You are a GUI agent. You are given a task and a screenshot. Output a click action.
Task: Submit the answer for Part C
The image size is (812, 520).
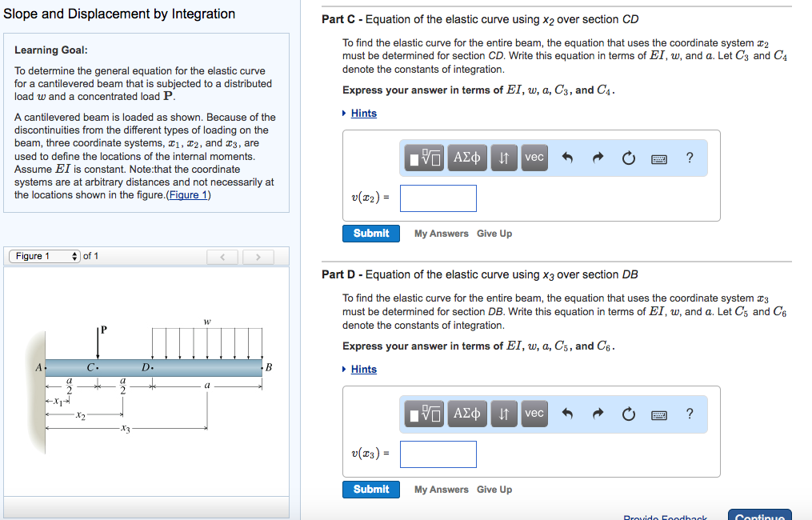370,233
